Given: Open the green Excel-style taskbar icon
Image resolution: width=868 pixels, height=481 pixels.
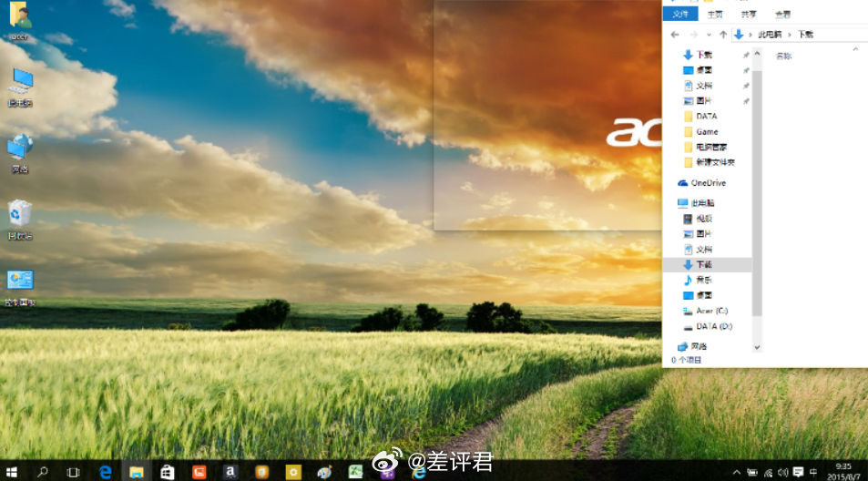Looking at the screenshot, I should (x=355, y=472).
